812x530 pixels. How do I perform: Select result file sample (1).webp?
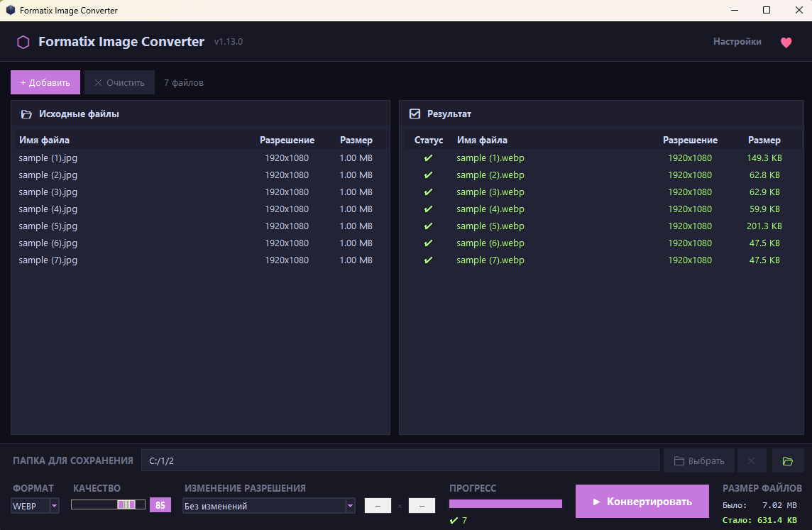pyautogui.click(x=602, y=158)
